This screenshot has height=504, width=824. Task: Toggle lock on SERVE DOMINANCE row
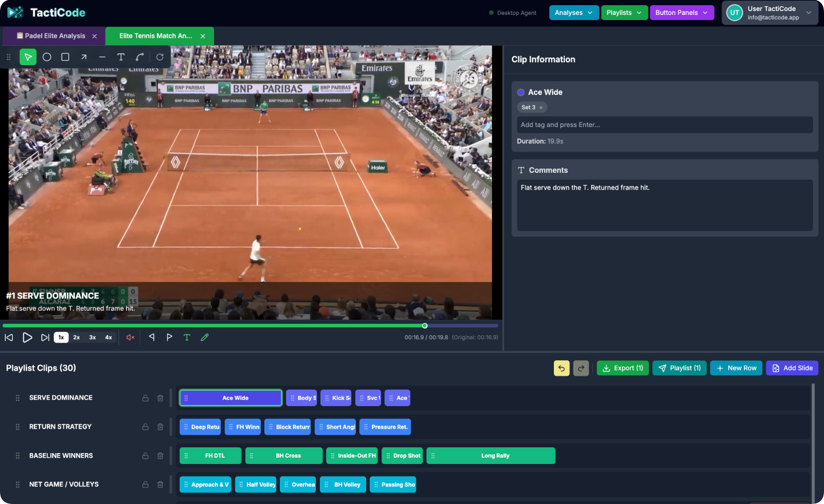tap(145, 398)
